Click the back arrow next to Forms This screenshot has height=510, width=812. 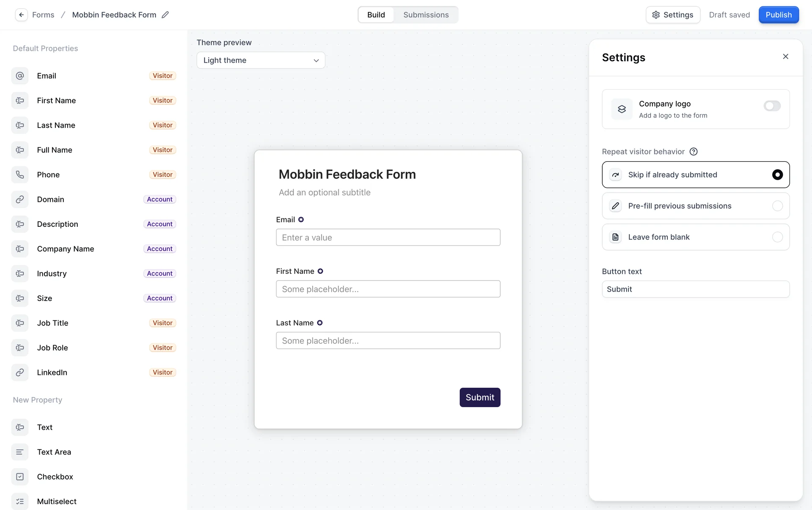pyautogui.click(x=21, y=15)
